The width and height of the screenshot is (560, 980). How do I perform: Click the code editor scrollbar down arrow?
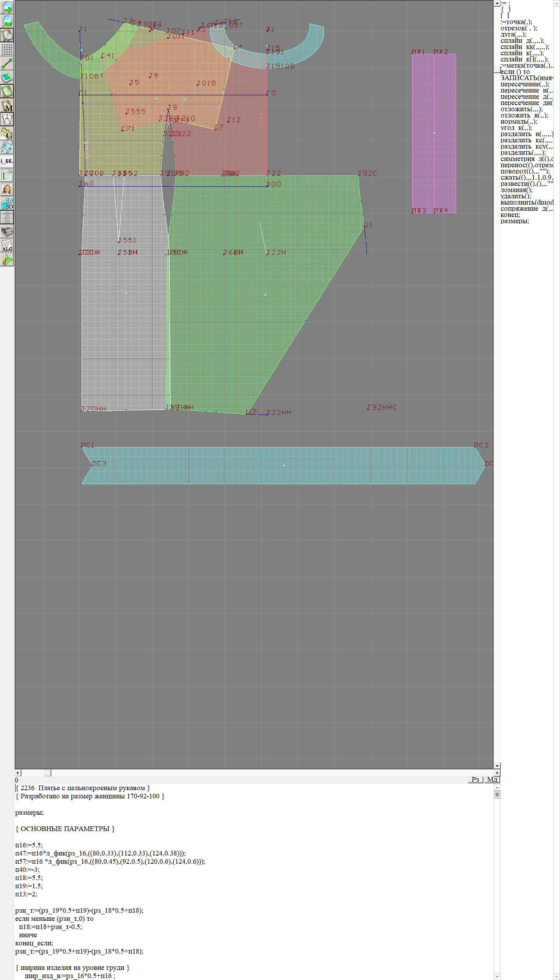point(497,976)
